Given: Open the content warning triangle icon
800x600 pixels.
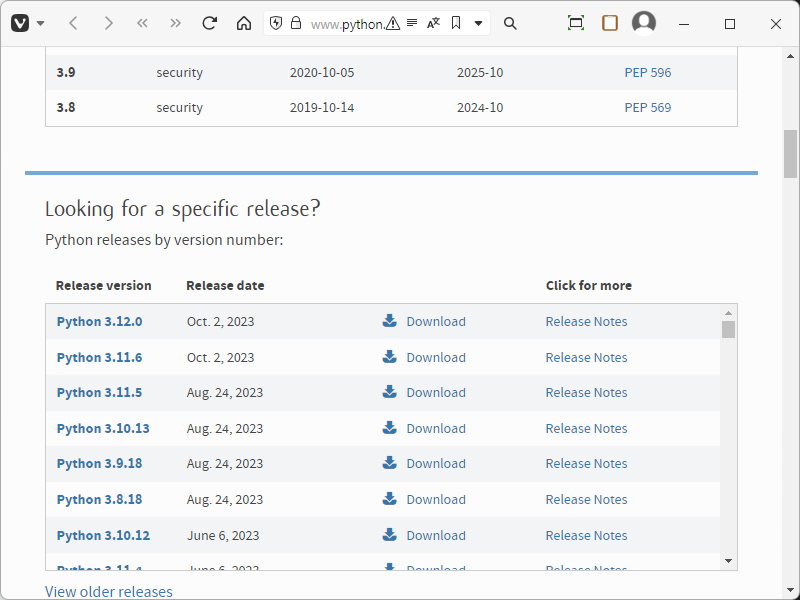Looking at the screenshot, I should pos(393,23).
